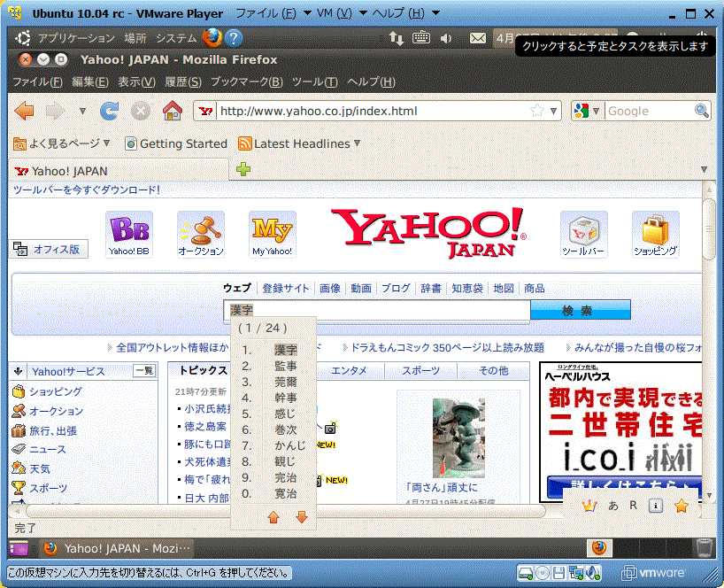
Task: Switch to the スポーツ topics tab
Action: point(420,370)
